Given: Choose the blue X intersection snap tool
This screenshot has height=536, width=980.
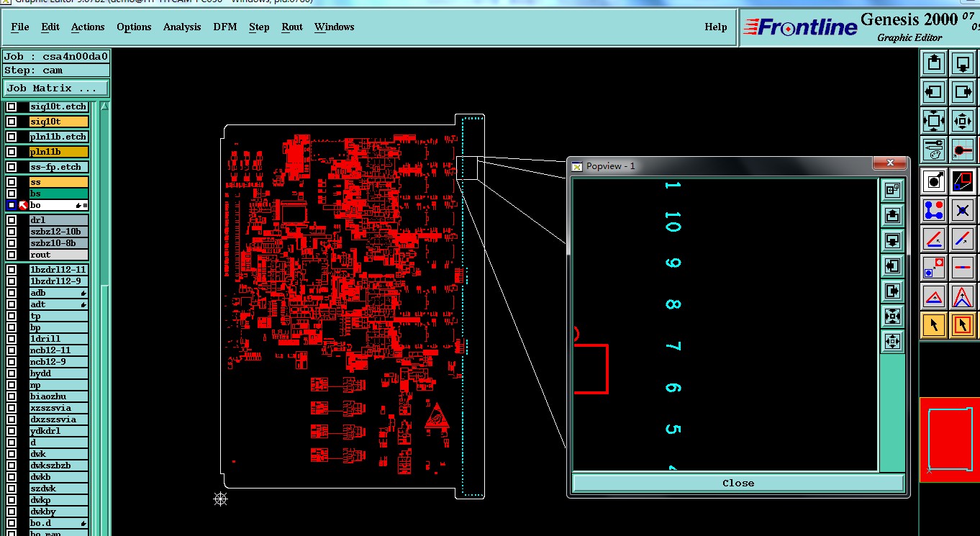Looking at the screenshot, I should pos(963,210).
